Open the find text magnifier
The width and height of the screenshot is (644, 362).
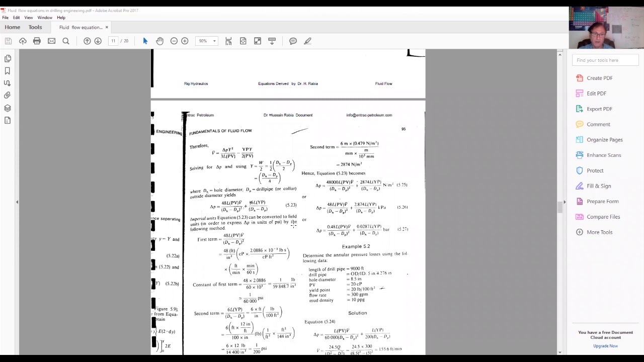pos(66,41)
